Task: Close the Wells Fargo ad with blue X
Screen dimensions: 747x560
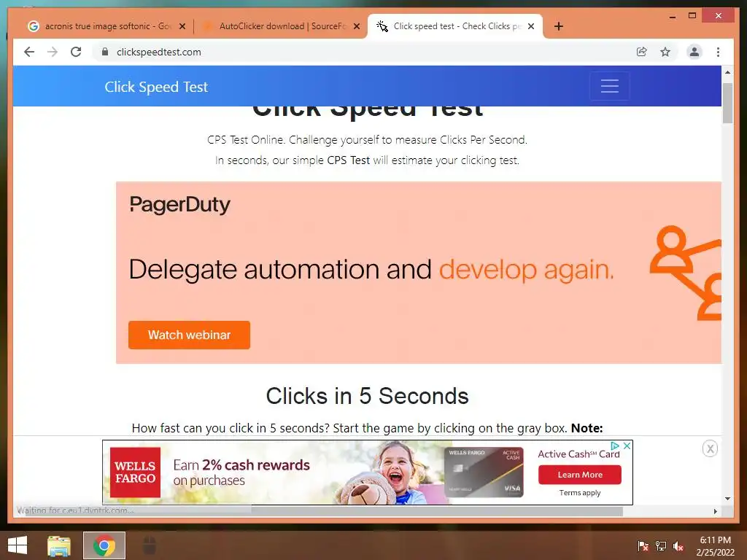Action: tap(627, 446)
